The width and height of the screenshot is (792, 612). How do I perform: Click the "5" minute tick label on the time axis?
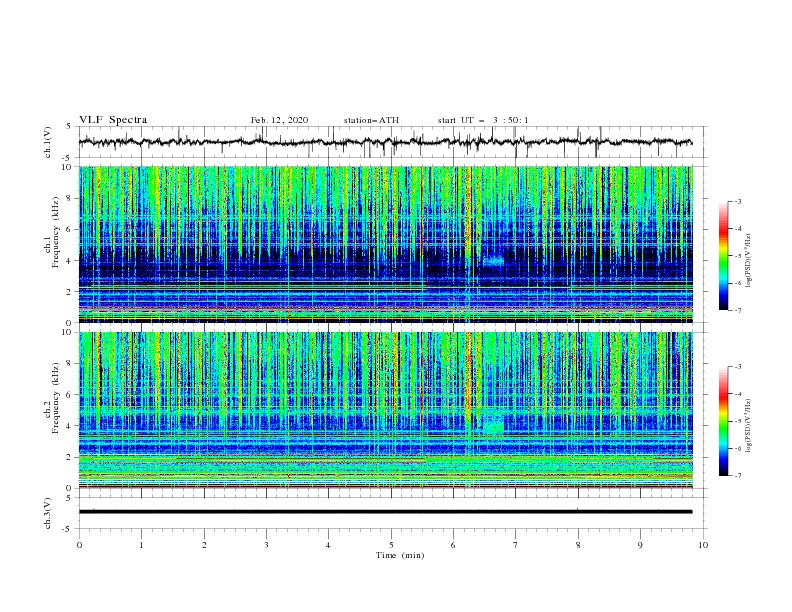391,545
